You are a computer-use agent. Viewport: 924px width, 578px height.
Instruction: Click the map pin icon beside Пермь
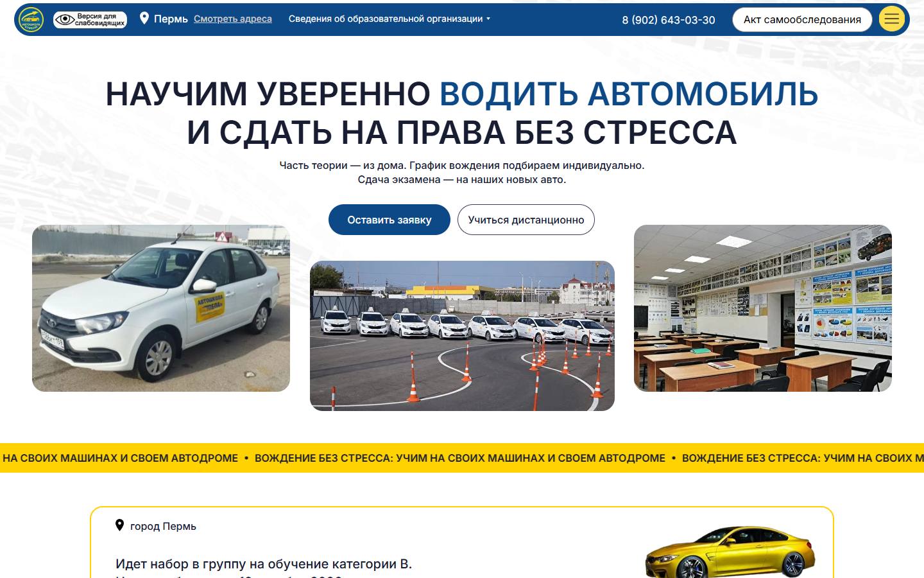pos(144,19)
